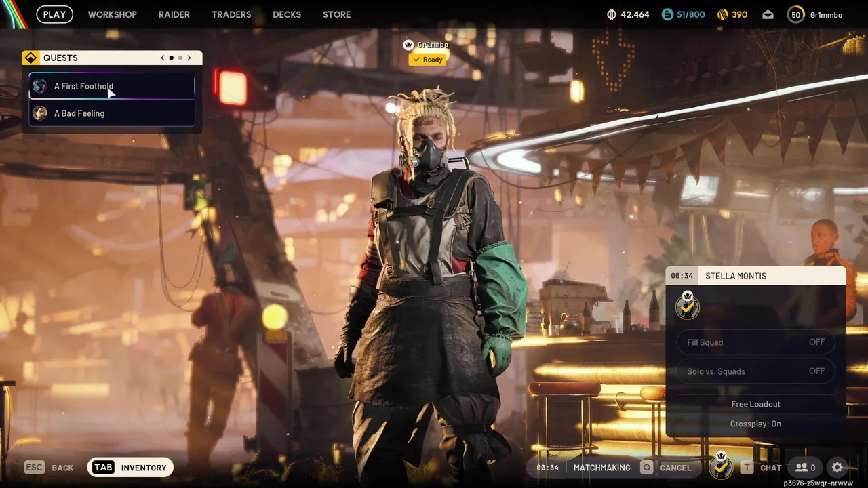Click the STELLA MONTIS map title

(736, 276)
